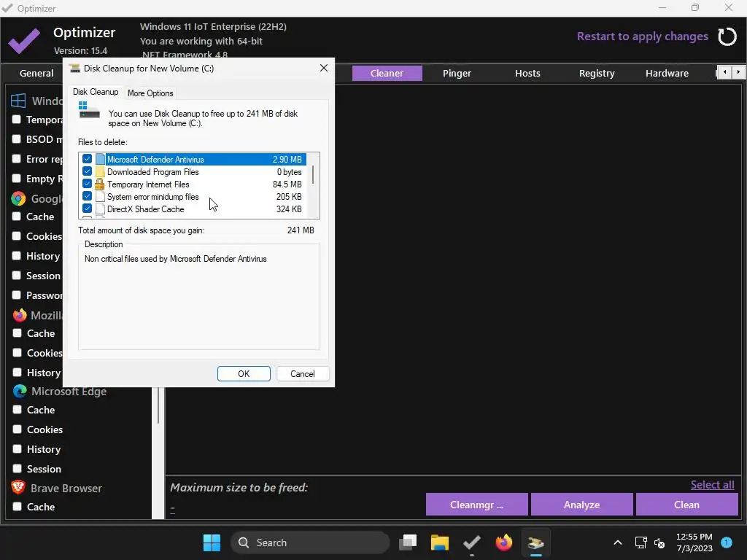This screenshot has width=747, height=560.
Task: Tick the BSOD minidumps checkbox
Action: (x=16, y=139)
